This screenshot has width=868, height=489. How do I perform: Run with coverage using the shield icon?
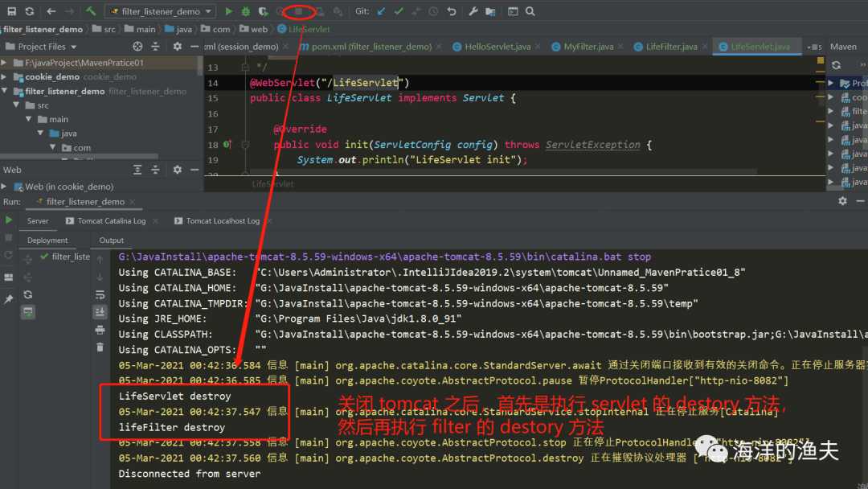pyautogui.click(x=263, y=11)
